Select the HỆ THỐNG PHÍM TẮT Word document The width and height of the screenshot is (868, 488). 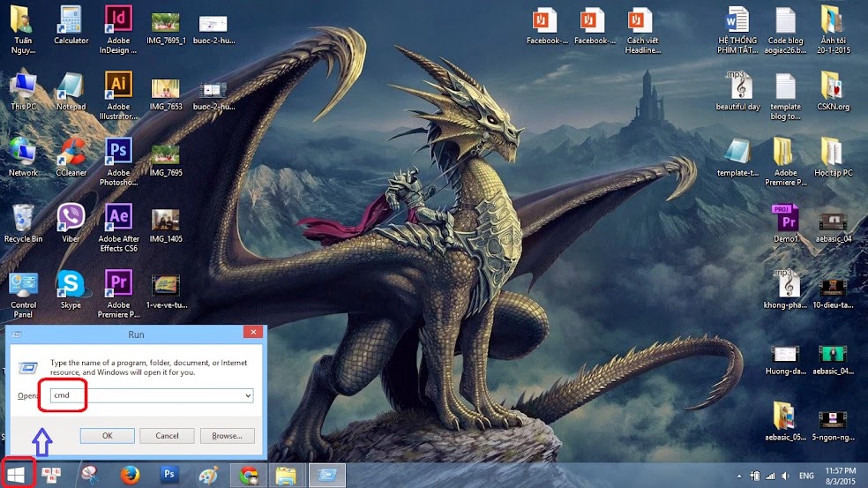[x=738, y=29]
